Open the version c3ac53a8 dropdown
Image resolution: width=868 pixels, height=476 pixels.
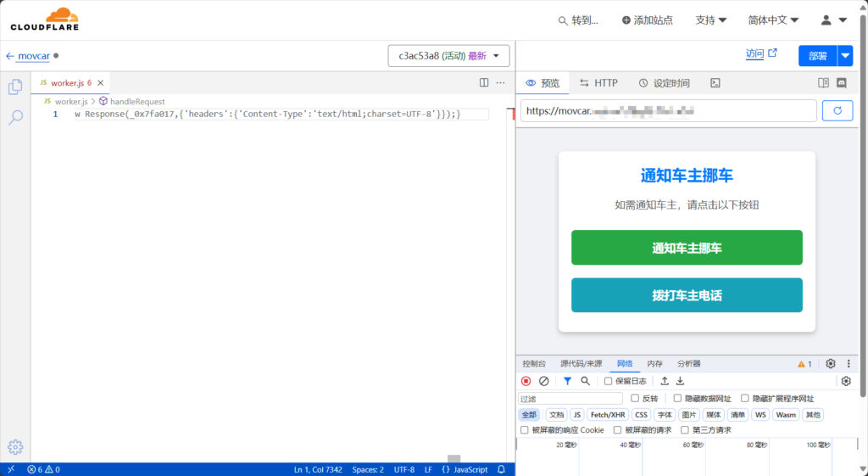[448, 56]
